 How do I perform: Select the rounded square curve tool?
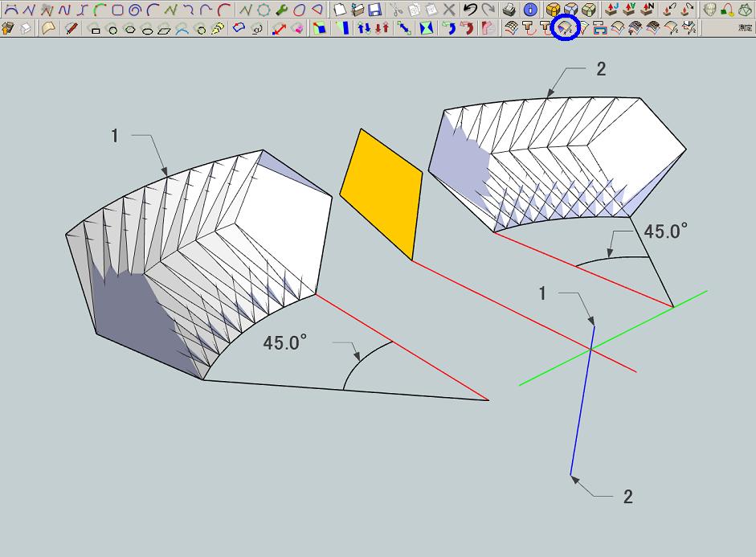[117, 9]
